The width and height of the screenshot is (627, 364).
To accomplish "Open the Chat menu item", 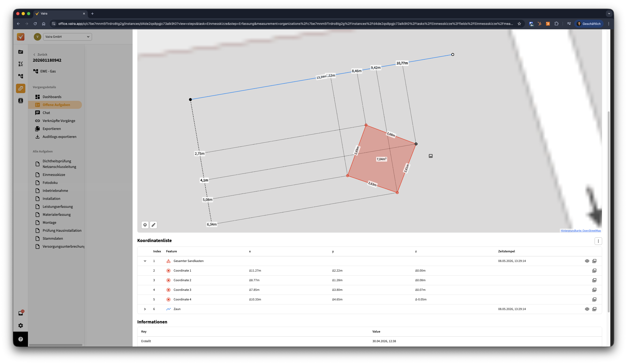I will 46,113.
